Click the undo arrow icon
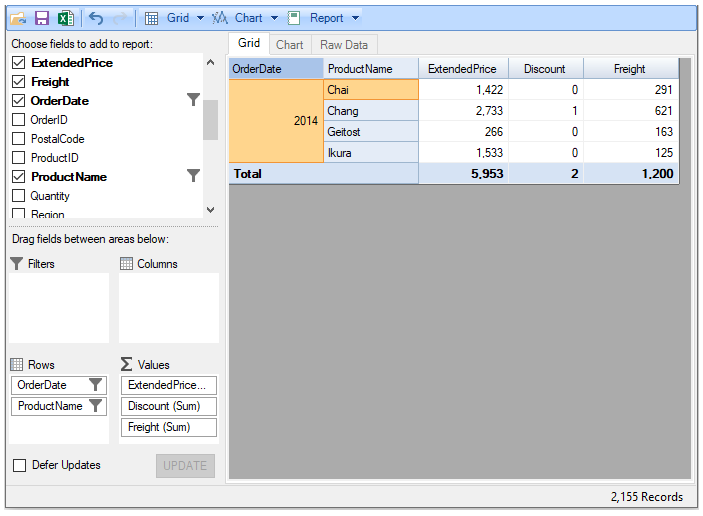 point(96,18)
